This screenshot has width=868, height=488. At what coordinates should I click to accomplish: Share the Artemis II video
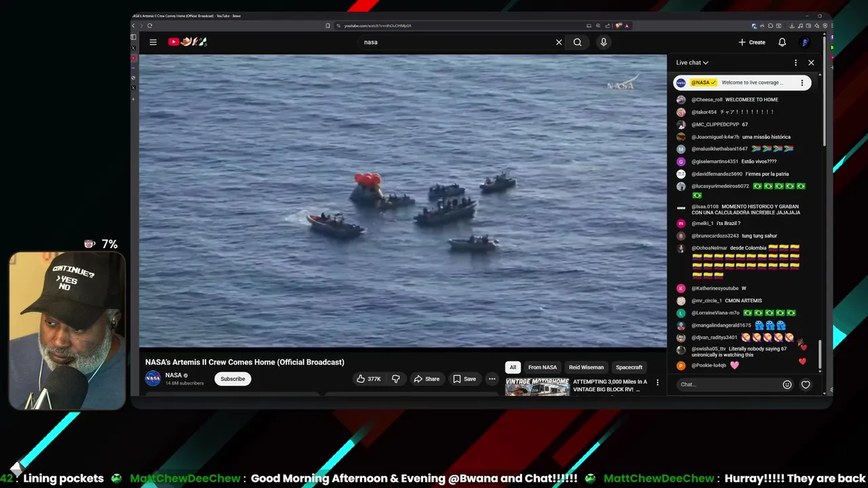(427, 379)
